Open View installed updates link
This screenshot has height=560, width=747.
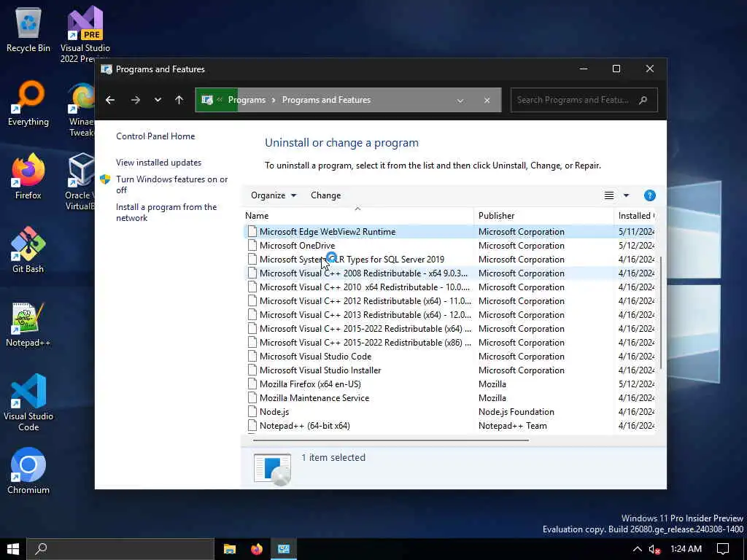coord(158,163)
